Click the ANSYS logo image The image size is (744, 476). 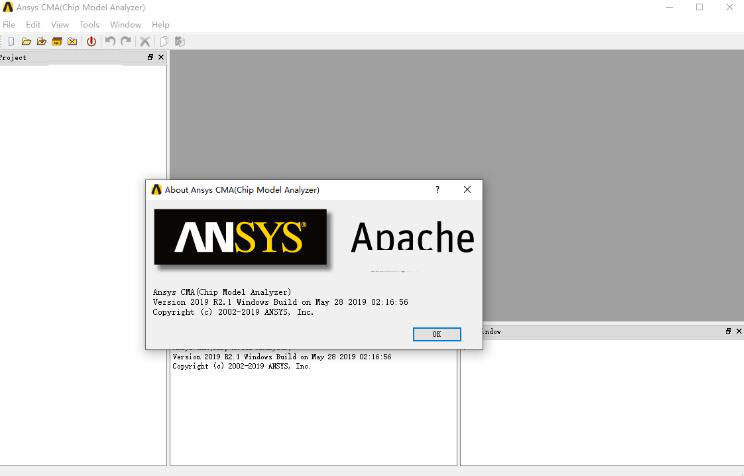pos(241,237)
